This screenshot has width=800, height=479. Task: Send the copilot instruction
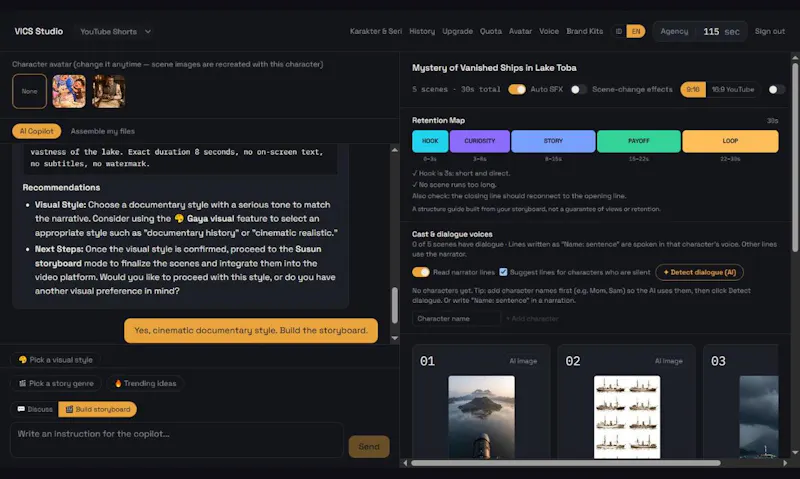[x=369, y=446]
